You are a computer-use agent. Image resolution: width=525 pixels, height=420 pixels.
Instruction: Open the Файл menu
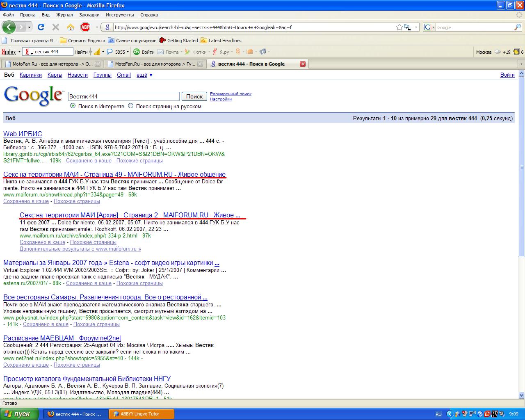[8, 15]
